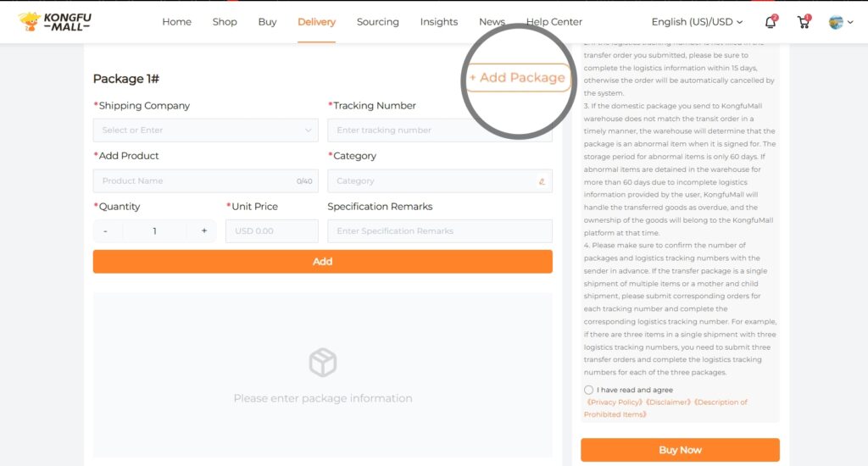Click the + Add Package button

click(517, 78)
